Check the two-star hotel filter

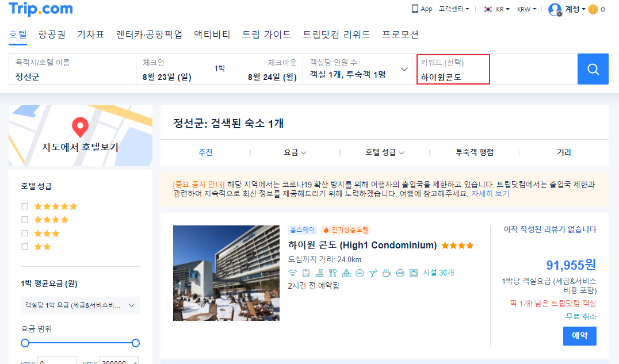click(25, 246)
